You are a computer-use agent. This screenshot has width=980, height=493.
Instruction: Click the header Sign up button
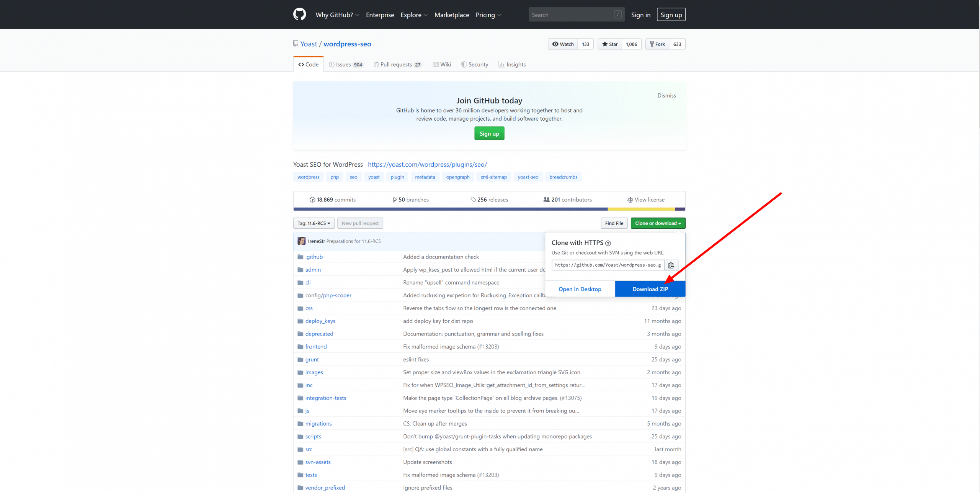[x=671, y=15]
